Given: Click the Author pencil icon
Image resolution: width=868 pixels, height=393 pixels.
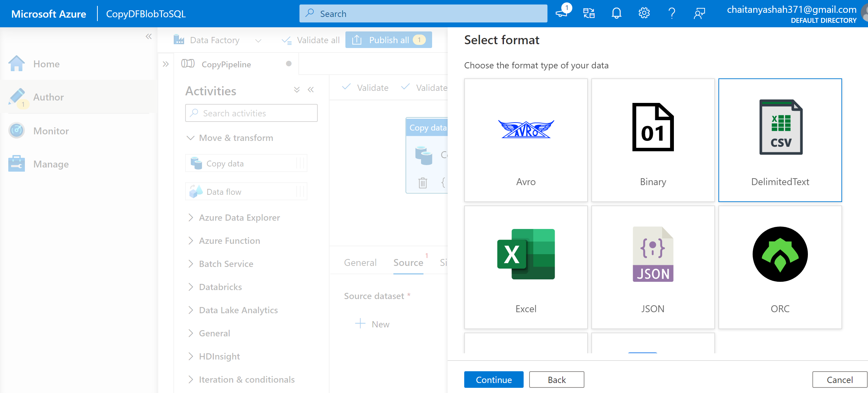Looking at the screenshot, I should coord(17,96).
